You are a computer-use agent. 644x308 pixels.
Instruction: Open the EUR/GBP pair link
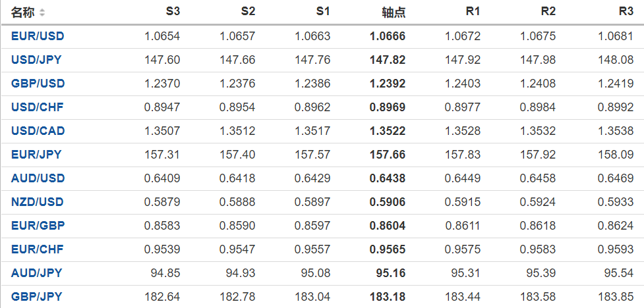tap(38, 226)
